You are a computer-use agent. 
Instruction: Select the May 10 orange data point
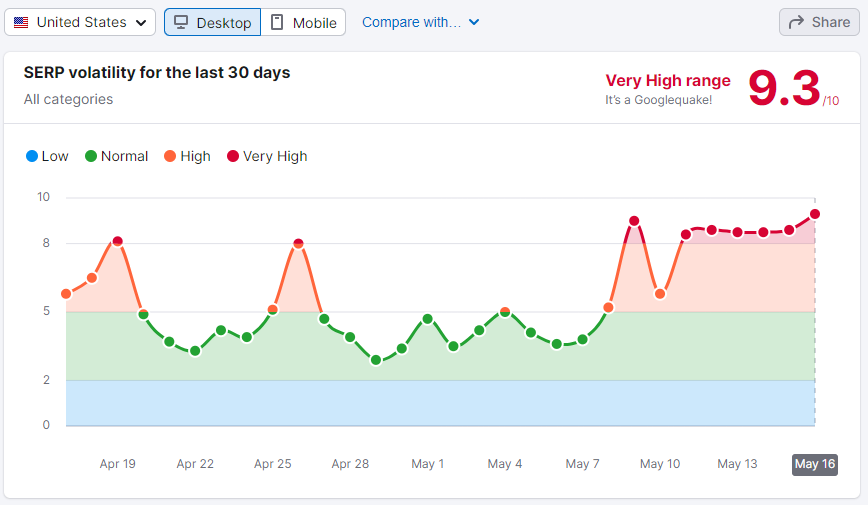pos(660,294)
